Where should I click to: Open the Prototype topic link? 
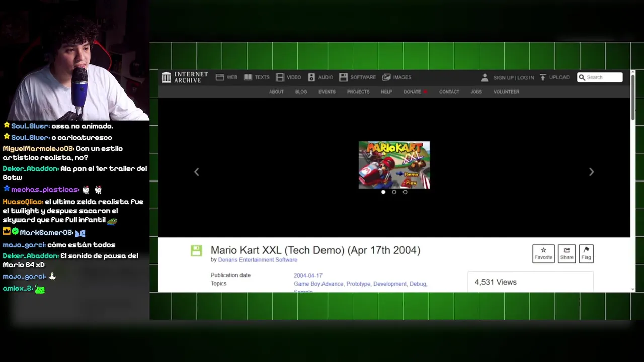coord(358,284)
